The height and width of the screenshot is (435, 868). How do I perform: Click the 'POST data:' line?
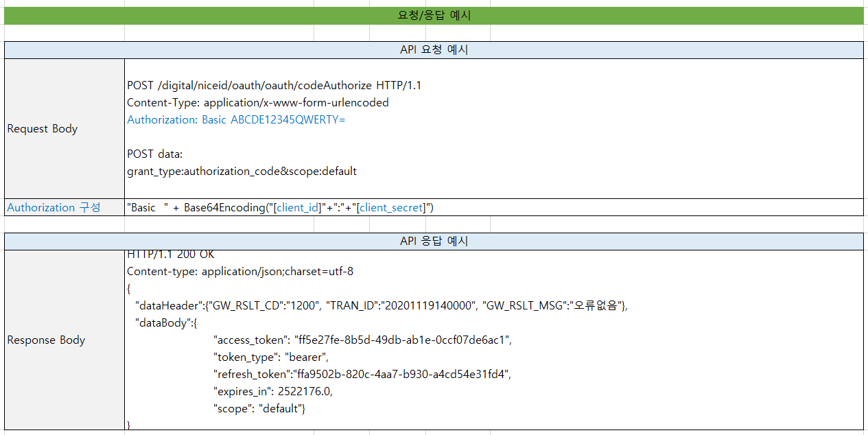pos(154,154)
